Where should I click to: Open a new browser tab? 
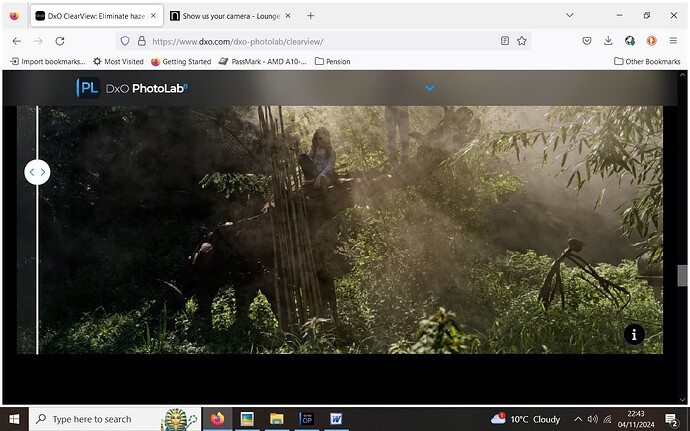pos(310,16)
